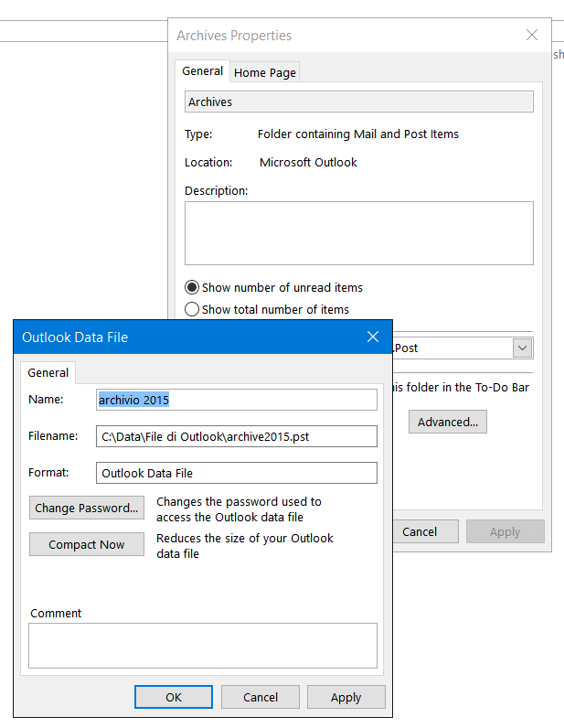Viewport: 564px width, 728px height.
Task: Click the Change Password button
Action: 87,508
